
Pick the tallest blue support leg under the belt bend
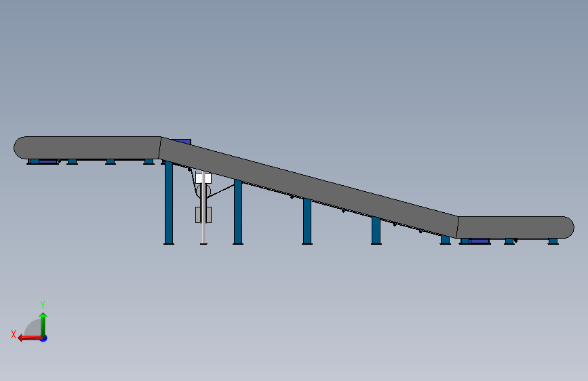[x=169, y=203]
